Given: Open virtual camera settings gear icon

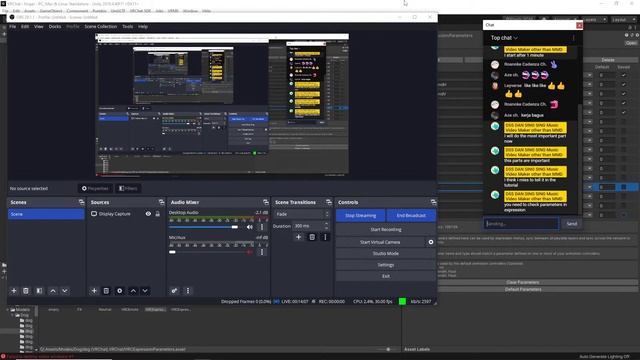Looking at the screenshot, I should [431, 242].
